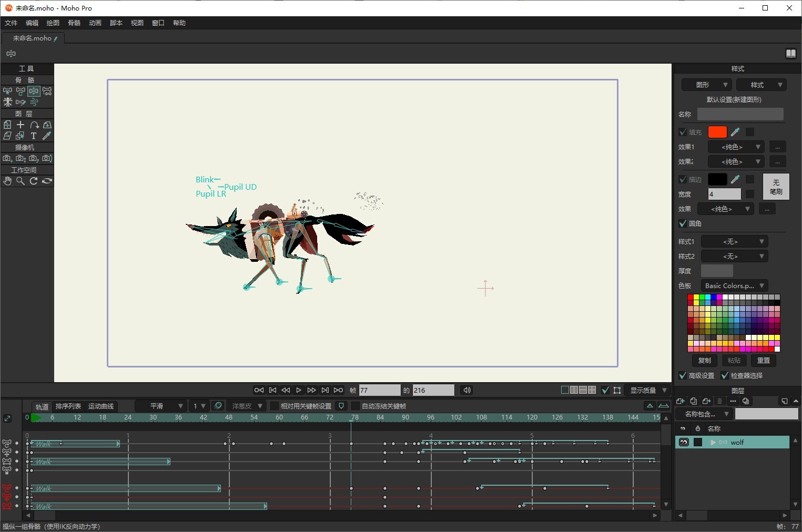This screenshot has height=532, width=802.
Task: Select the Transform Bone tool
Action: [x=21, y=91]
